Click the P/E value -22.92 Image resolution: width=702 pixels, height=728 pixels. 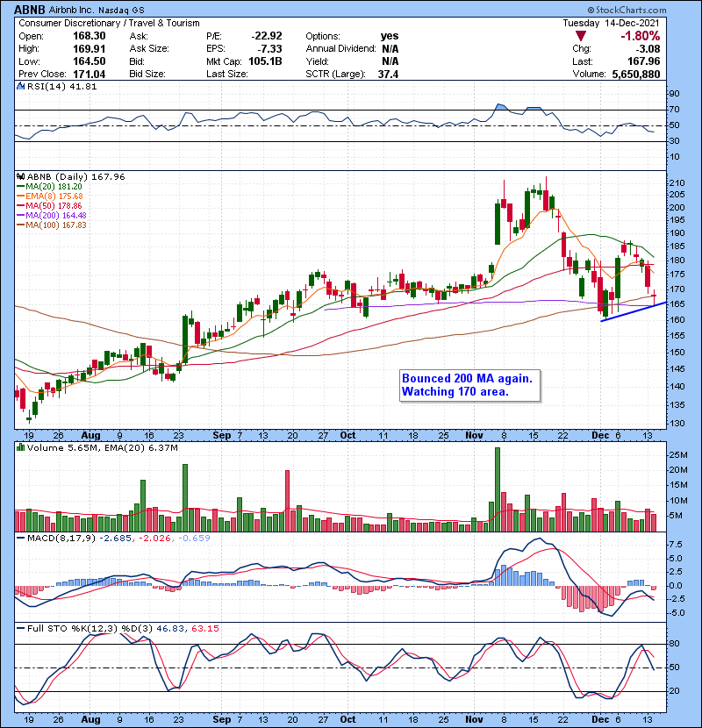click(x=267, y=36)
